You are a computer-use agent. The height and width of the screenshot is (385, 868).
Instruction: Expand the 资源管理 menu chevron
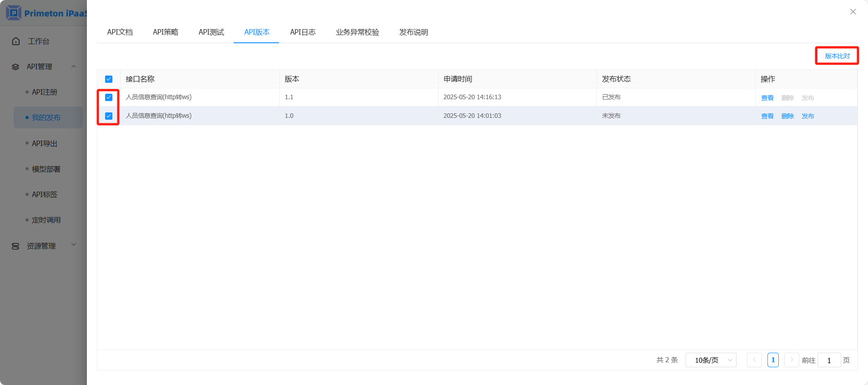[74, 245]
